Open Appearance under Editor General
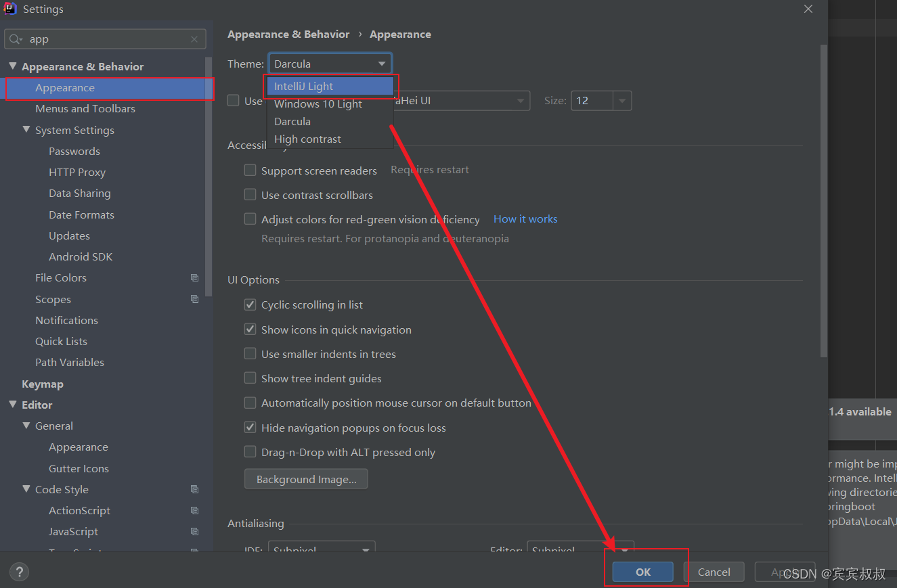 (79, 447)
